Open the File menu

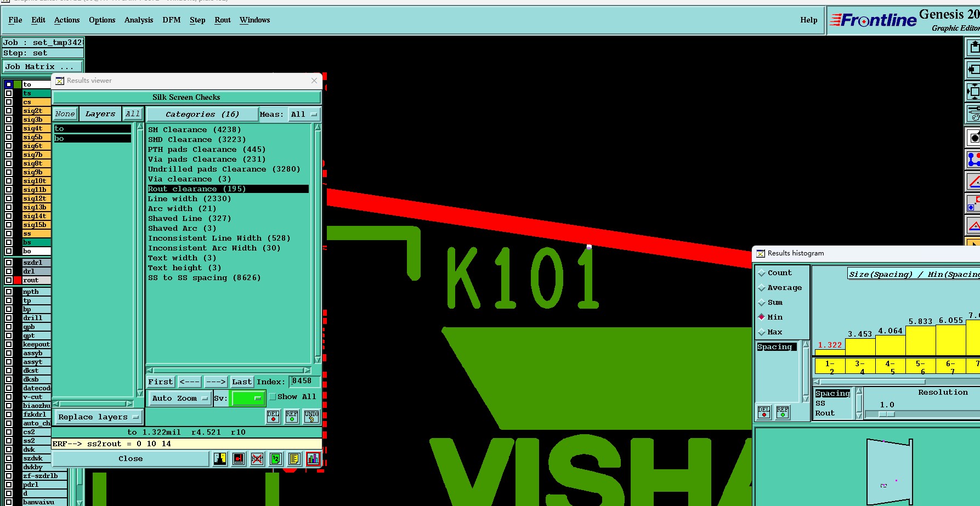[15, 20]
